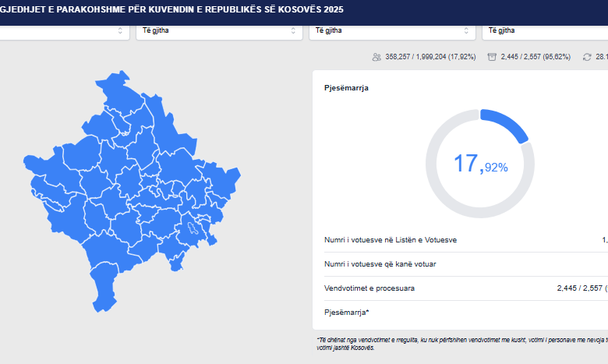Click the ballot box icon beside 2,445 / 2,557
This screenshot has height=364, width=608.
click(492, 57)
